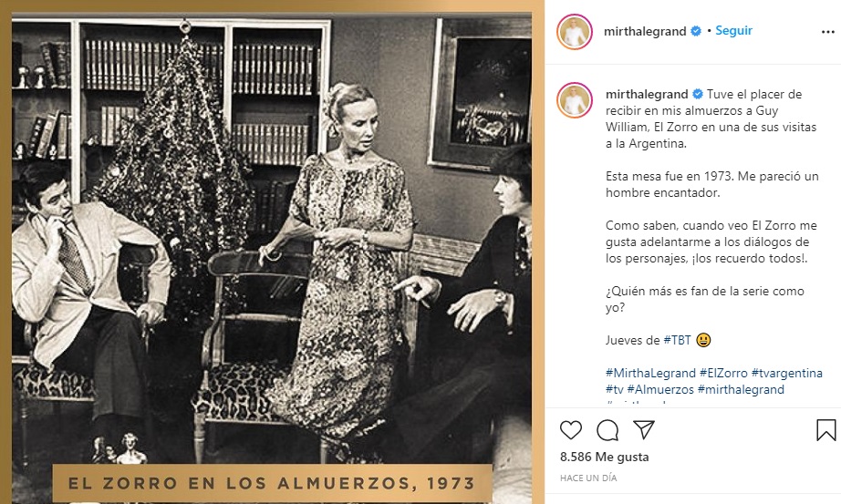Open comments via speech bubble icon
Viewport: 841px width, 504px height.
(607, 430)
